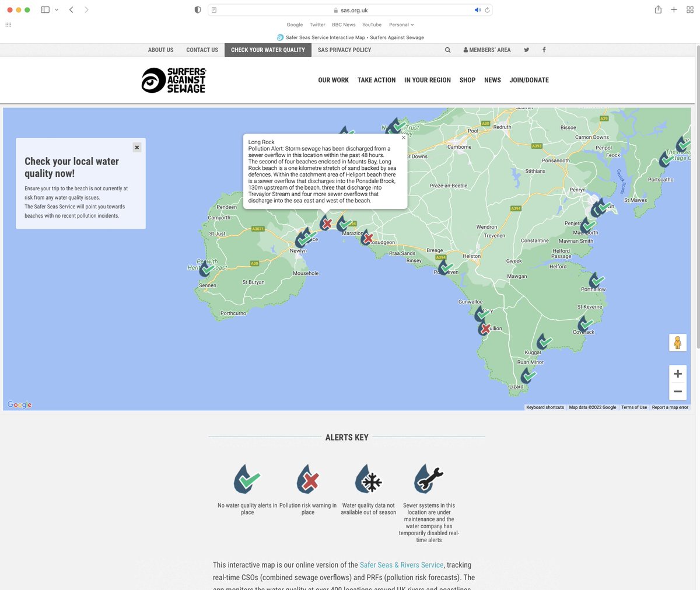Select the green-check marker near Porthleven
Screen dimensions: 700x590
(445, 267)
